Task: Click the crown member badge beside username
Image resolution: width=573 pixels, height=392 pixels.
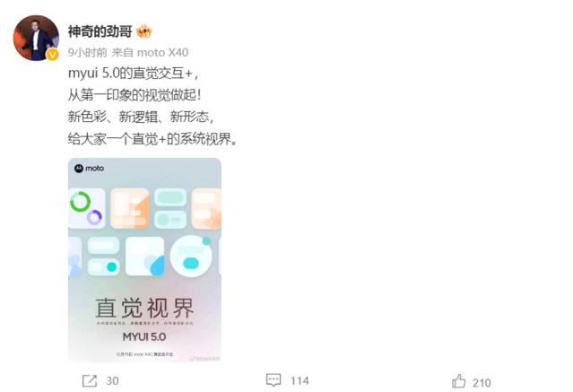Action: pyautogui.click(x=144, y=31)
